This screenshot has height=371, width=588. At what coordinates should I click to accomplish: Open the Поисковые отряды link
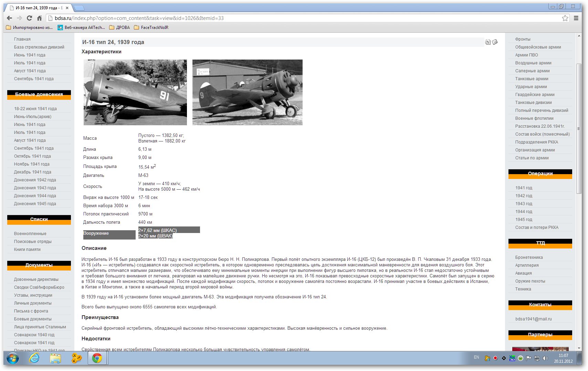coord(33,242)
